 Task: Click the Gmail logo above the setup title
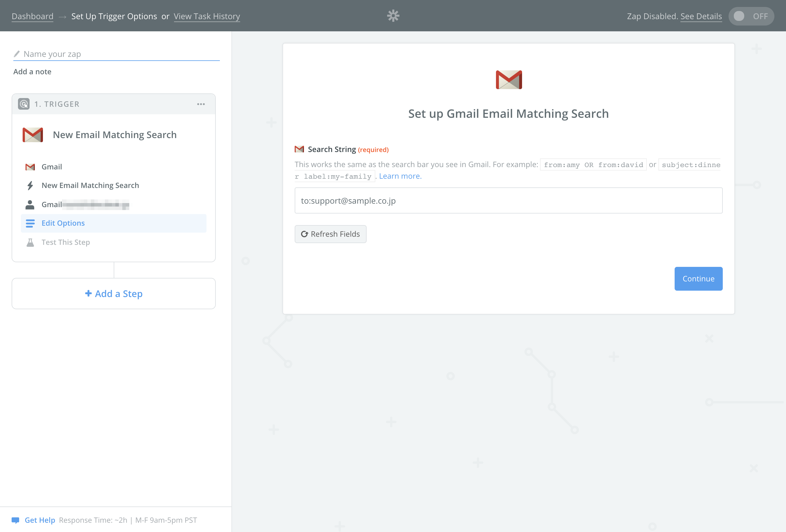pos(508,79)
